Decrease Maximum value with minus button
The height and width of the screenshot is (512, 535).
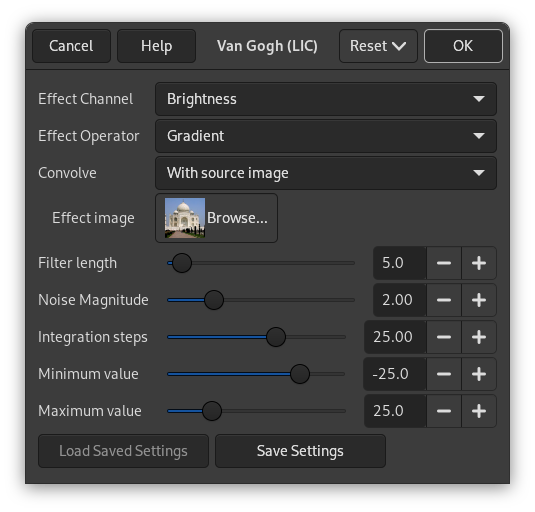pos(444,411)
